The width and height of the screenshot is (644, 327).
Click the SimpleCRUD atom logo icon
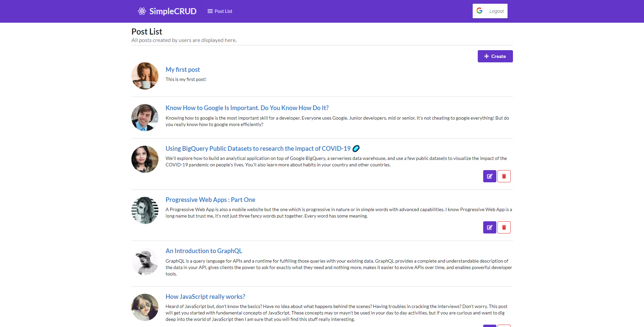click(x=142, y=11)
